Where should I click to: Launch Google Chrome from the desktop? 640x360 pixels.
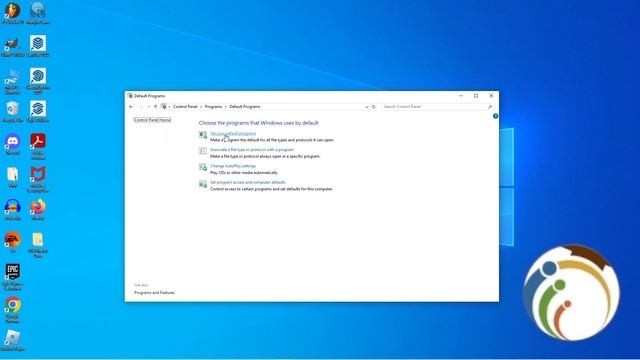click(x=13, y=310)
